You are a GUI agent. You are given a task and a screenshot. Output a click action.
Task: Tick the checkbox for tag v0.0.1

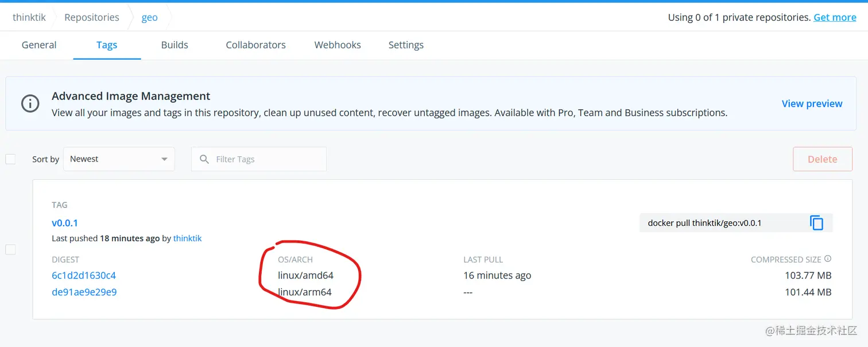point(10,249)
